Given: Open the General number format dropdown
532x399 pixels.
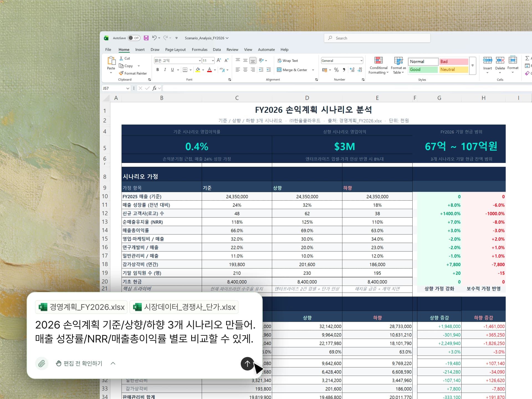Looking at the screenshot, I should pos(361,61).
